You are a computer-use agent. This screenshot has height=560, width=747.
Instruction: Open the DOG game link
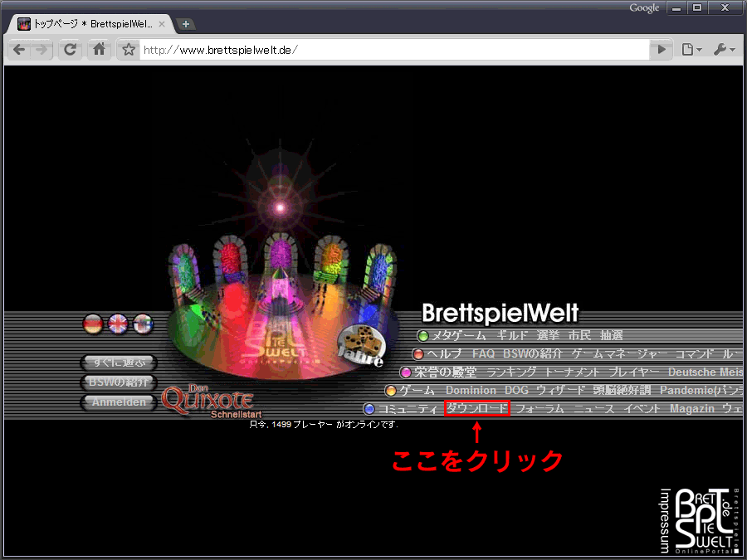tap(516, 391)
